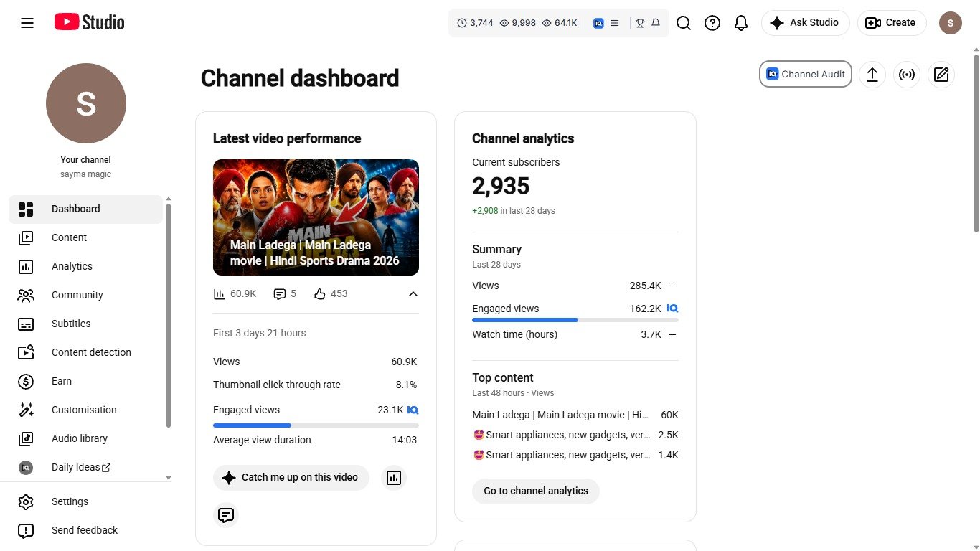The width and height of the screenshot is (980, 551).
Task: Click the Go live broadcast icon
Action: [x=907, y=74]
